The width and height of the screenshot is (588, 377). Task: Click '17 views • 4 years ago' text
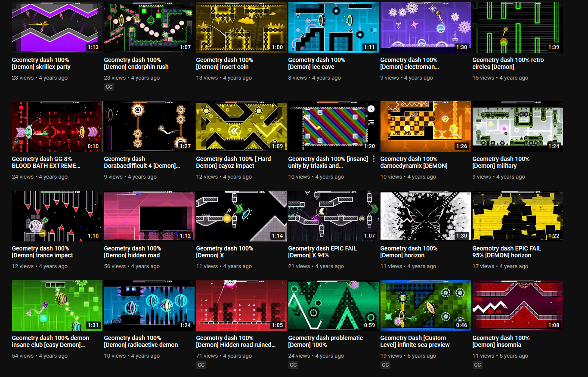pos(500,266)
